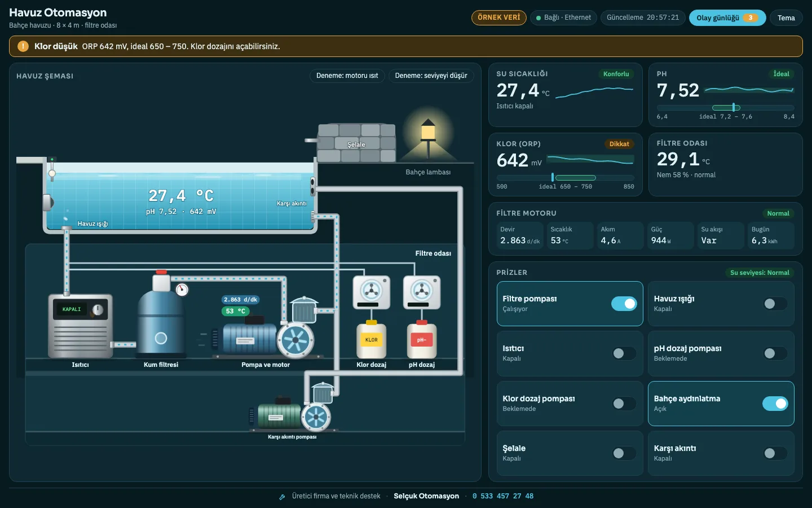This screenshot has height=508, width=812.
Task: Click the Şelale stone waterfall
Action: [x=356, y=143]
